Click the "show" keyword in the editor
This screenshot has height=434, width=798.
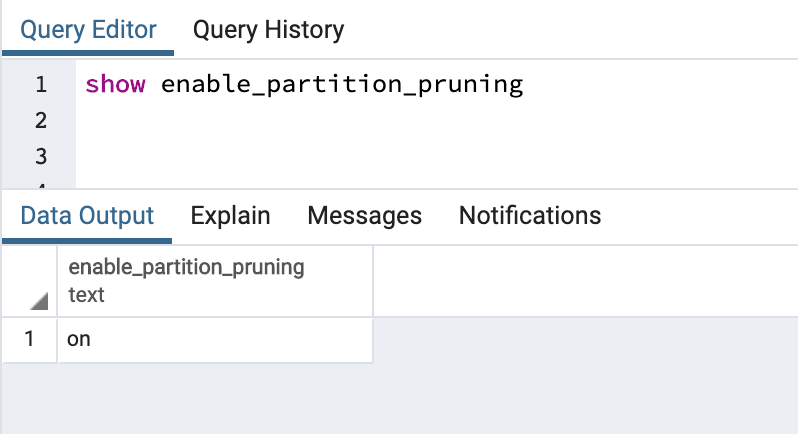pyautogui.click(x=115, y=84)
